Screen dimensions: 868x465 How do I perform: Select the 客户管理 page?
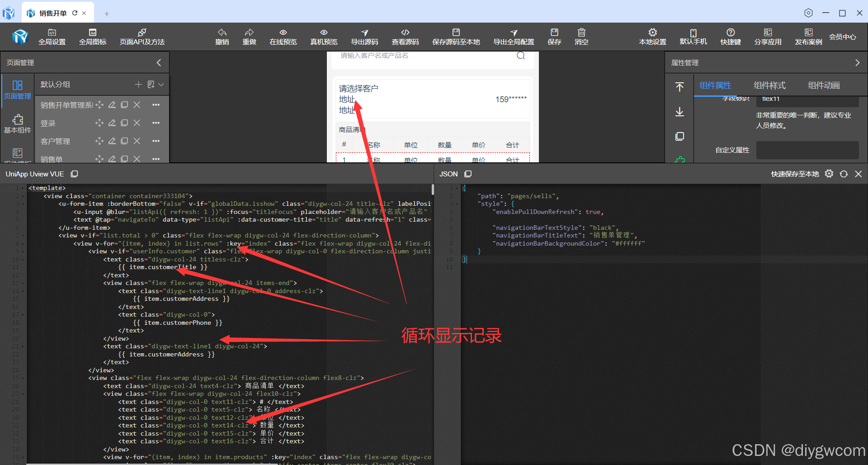pos(55,141)
